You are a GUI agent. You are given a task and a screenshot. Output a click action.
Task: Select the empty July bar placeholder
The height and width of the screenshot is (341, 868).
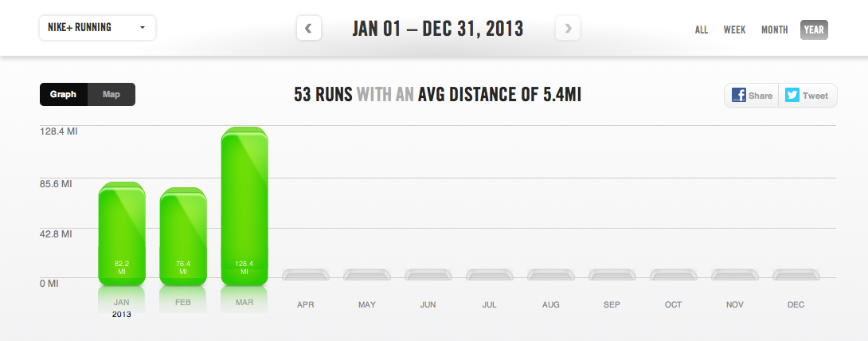click(x=490, y=276)
